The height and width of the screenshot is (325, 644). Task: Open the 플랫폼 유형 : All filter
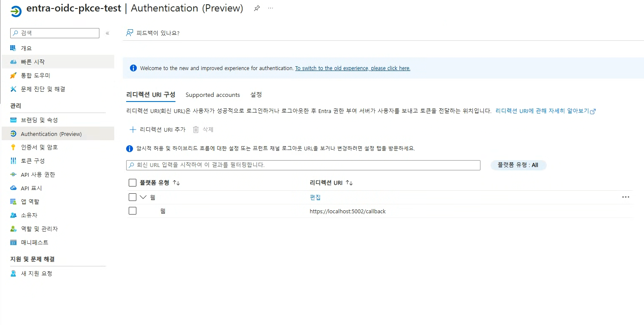point(518,165)
